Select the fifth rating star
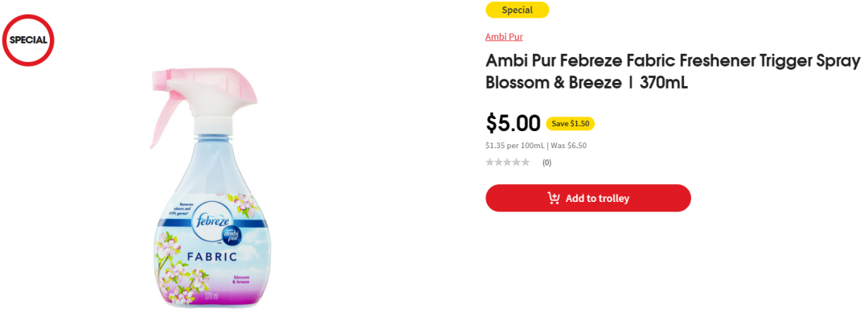The width and height of the screenshot is (868, 321). pos(526,163)
